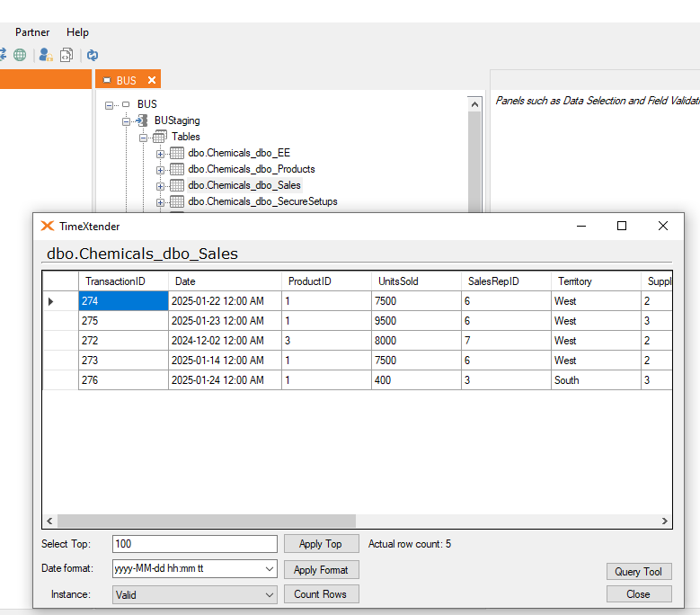
Task: Click the TimeXtender logo in dialog title
Action: pyautogui.click(x=48, y=226)
